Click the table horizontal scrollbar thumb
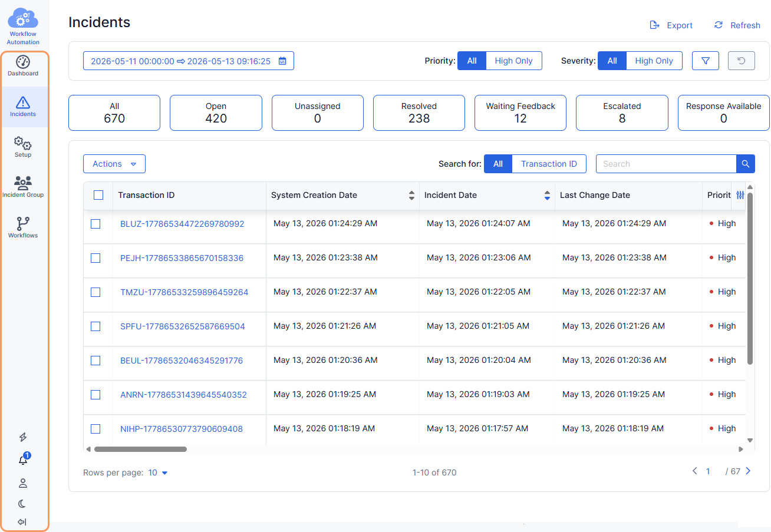The height and width of the screenshot is (532, 771). (x=140, y=449)
